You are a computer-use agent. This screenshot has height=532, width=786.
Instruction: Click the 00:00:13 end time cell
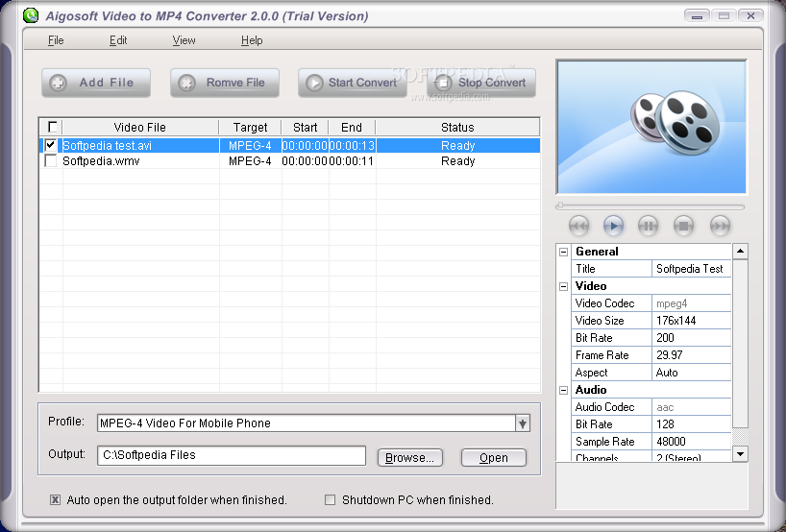point(352,145)
